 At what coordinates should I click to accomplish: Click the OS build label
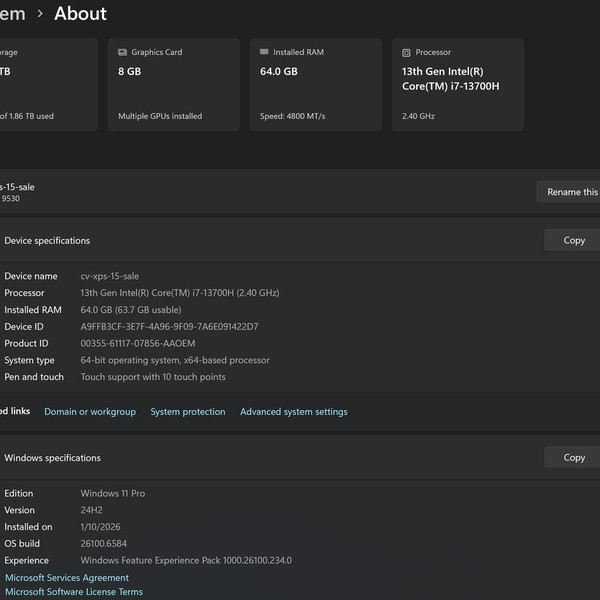coord(22,543)
